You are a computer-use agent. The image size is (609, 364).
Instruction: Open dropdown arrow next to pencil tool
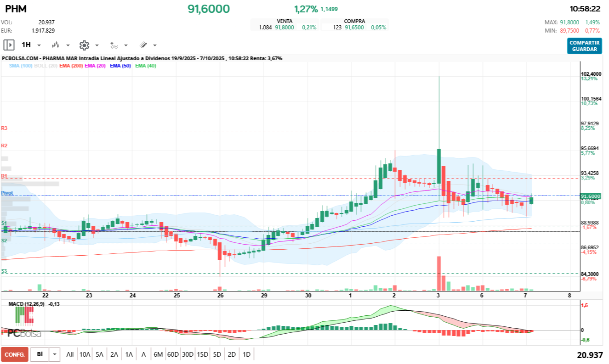155,45
